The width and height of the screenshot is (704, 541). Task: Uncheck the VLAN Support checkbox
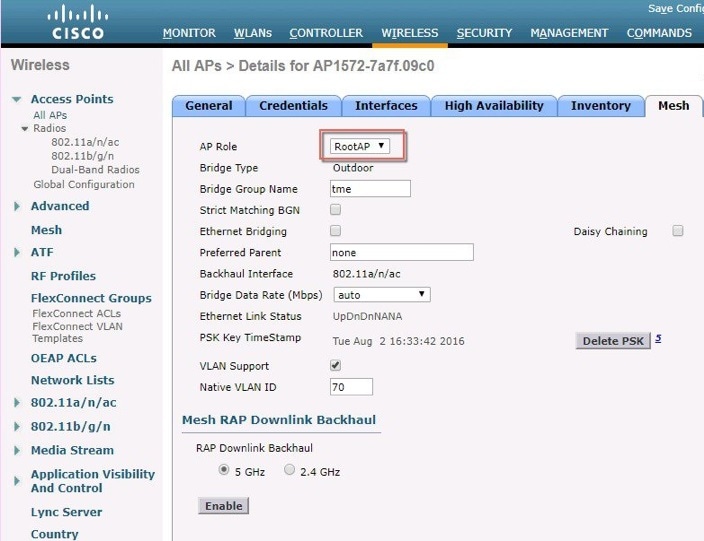(x=335, y=365)
